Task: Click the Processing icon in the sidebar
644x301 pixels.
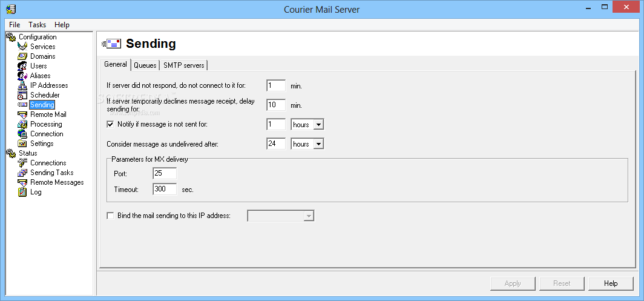Action: (22, 124)
